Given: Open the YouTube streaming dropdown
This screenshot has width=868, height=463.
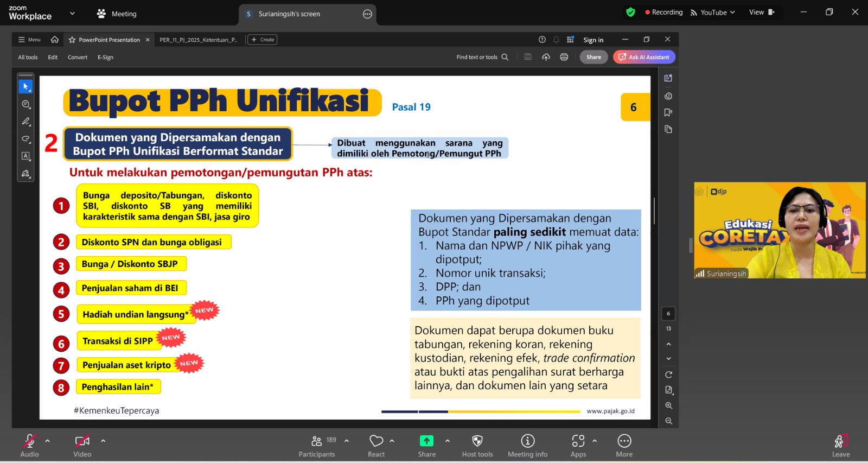Looking at the screenshot, I should [713, 12].
